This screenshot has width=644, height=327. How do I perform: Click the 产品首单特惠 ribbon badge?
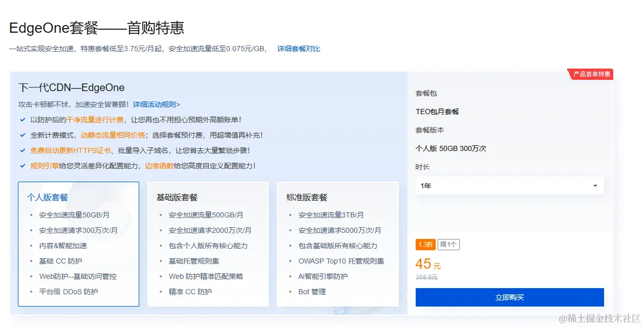pos(591,74)
